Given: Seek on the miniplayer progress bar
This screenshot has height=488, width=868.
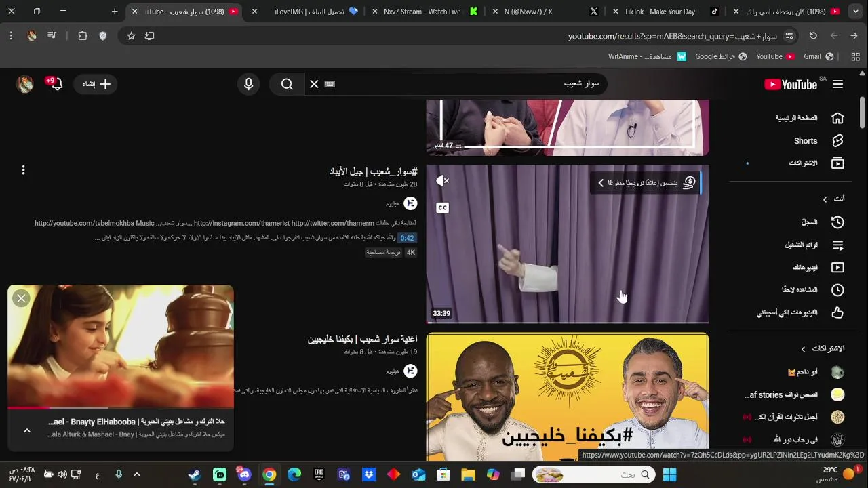Looking at the screenshot, I should tap(121, 408).
